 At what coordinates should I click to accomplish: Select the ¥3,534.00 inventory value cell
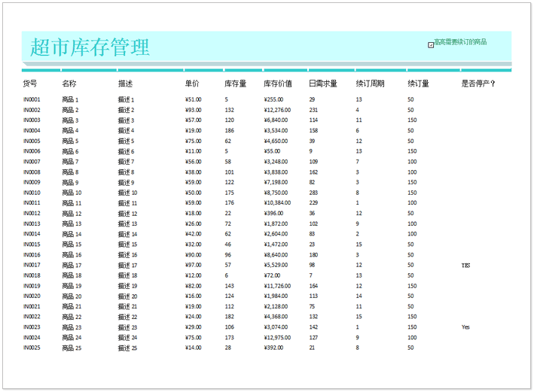pos(276,131)
